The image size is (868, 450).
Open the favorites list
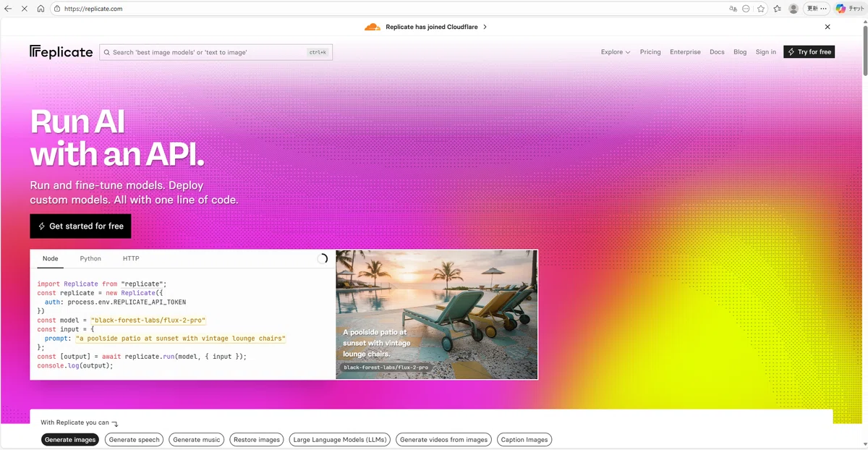click(777, 9)
